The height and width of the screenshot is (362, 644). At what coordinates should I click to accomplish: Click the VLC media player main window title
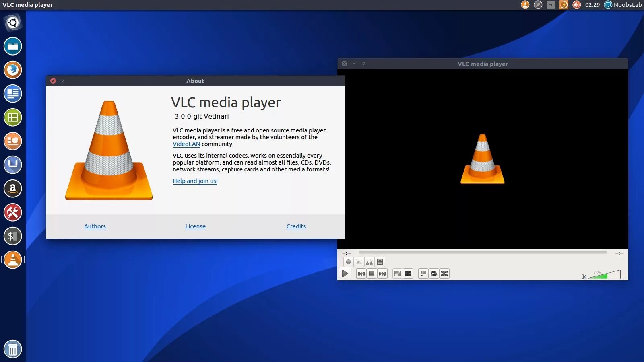click(483, 64)
